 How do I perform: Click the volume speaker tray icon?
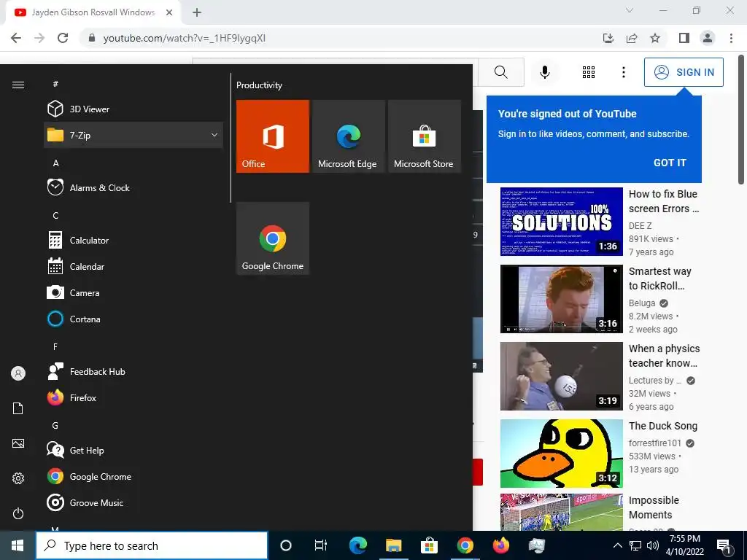coord(653,545)
